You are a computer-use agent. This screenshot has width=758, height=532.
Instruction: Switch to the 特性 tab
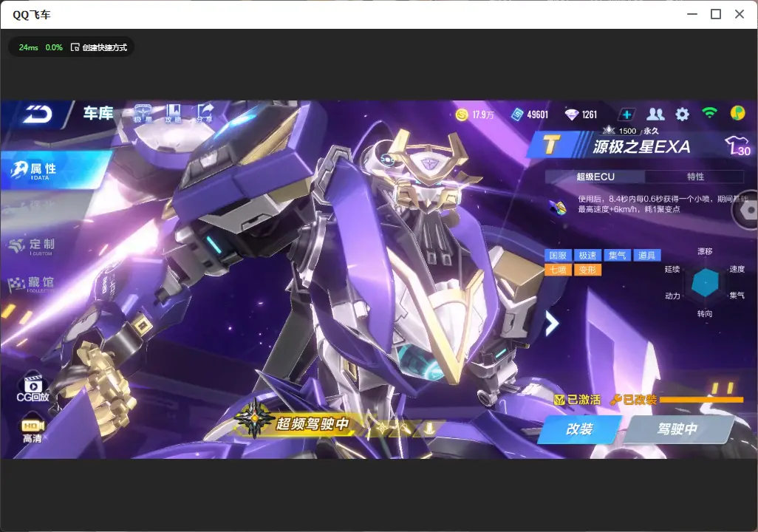coord(695,177)
